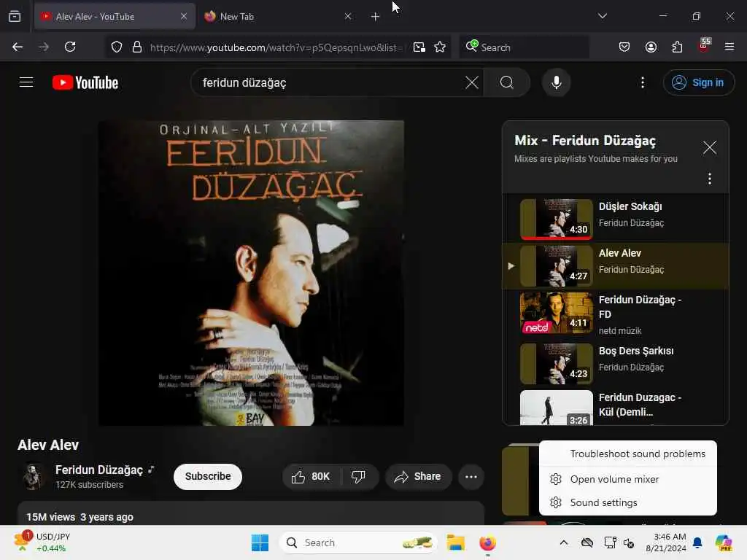Open Firefox View icon
The height and width of the screenshot is (560, 747).
pos(15,16)
